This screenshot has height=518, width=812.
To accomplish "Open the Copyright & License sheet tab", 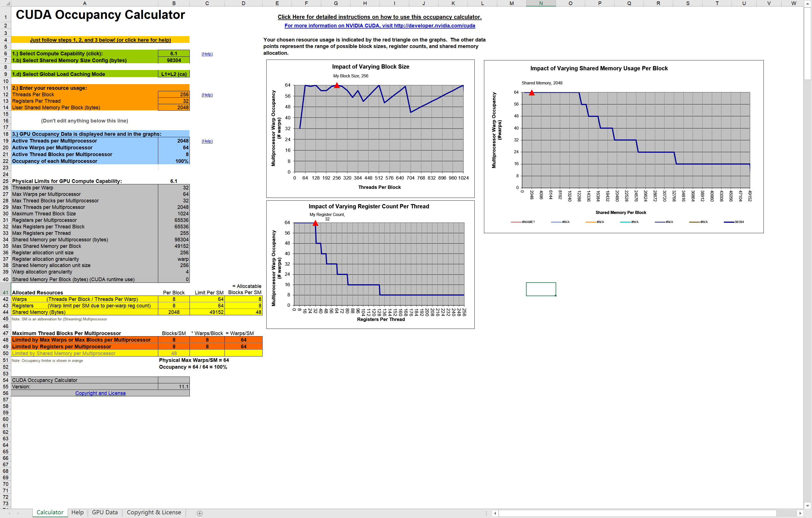I will (x=154, y=512).
